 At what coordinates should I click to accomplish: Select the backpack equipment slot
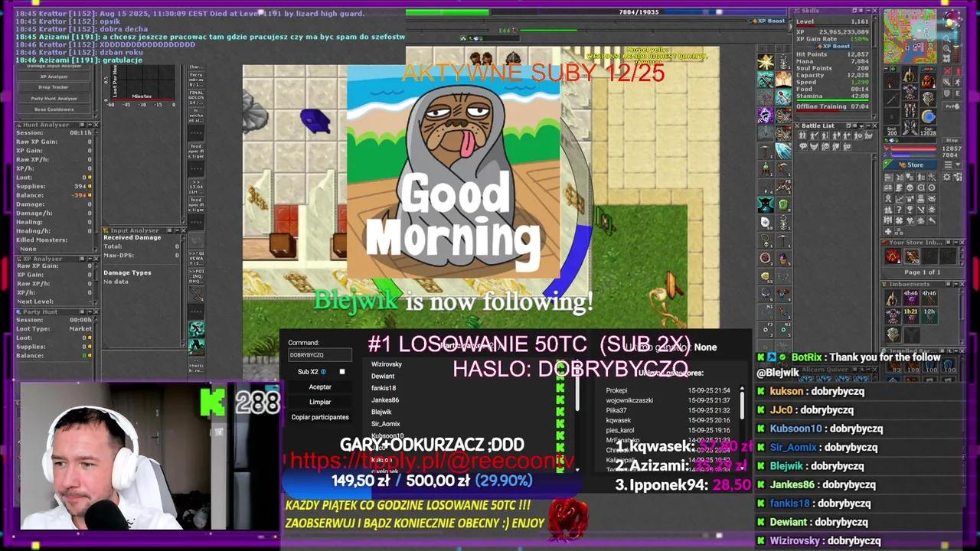[x=929, y=80]
